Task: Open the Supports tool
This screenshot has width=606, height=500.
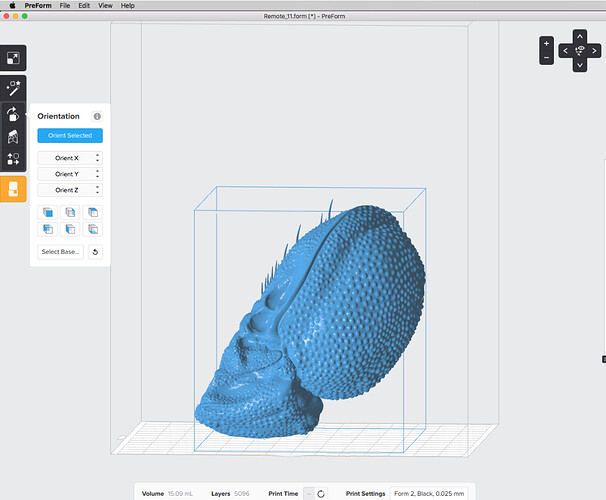Action: (x=14, y=136)
